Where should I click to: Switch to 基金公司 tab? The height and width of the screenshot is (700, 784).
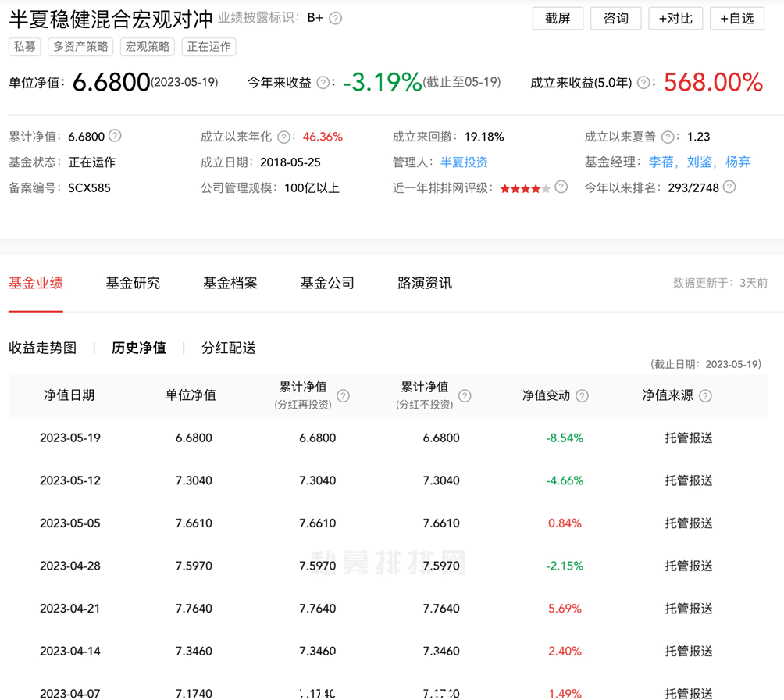(x=327, y=283)
